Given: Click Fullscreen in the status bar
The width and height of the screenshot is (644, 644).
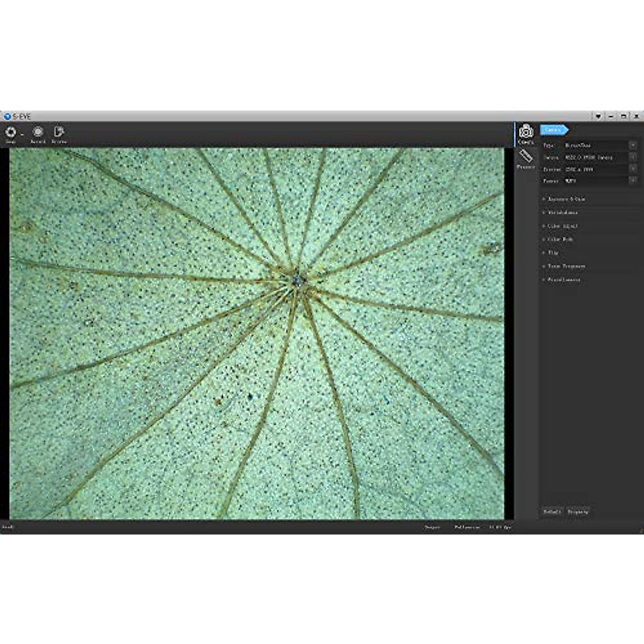Looking at the screenshot, I should tap(467, 528).
